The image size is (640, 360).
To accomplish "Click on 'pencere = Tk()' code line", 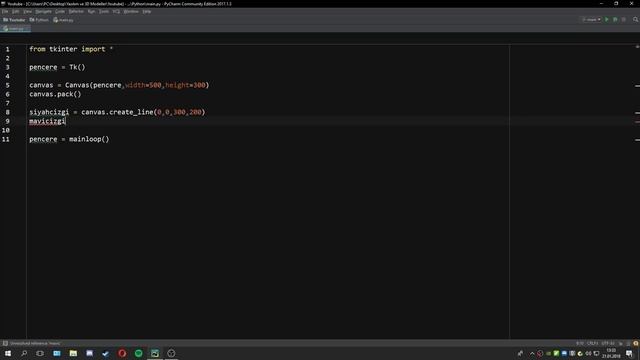I will pyautogui.click(x=57, y=67).
